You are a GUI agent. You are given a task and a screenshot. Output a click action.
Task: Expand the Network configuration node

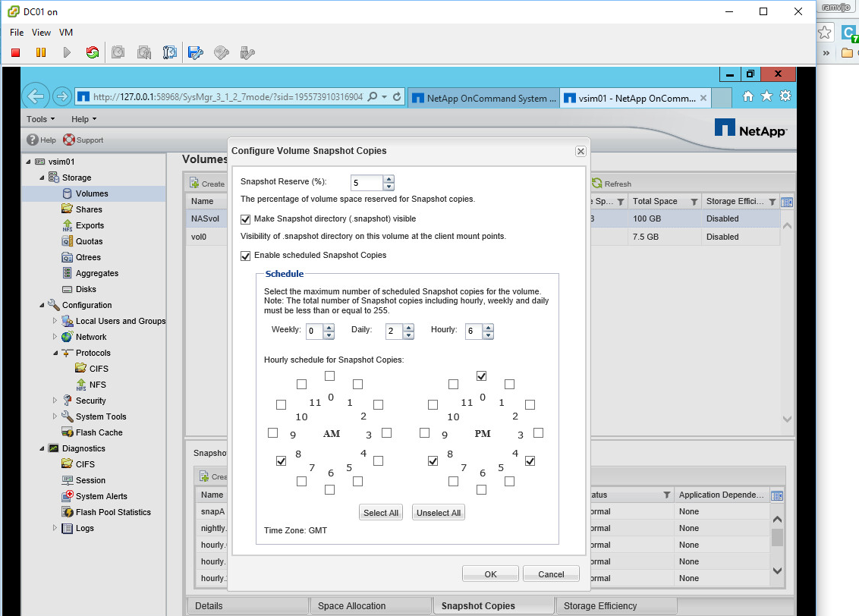coord(54,336)
